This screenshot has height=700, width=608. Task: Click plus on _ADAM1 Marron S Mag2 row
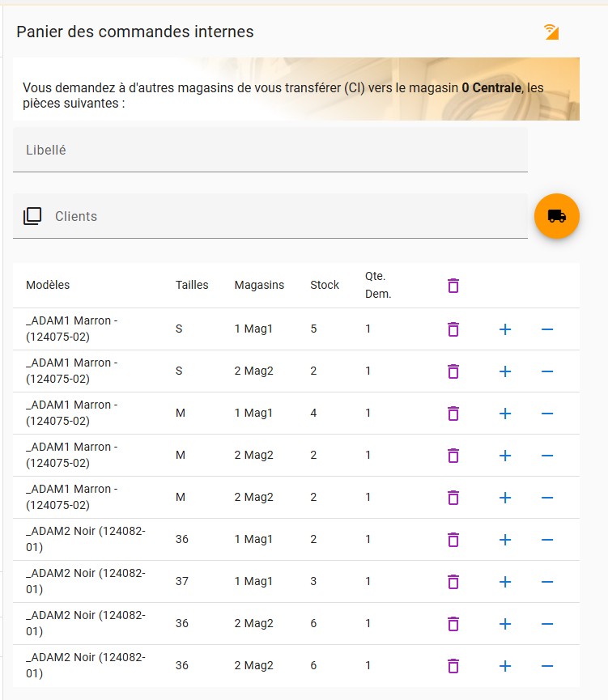(505, 371)
